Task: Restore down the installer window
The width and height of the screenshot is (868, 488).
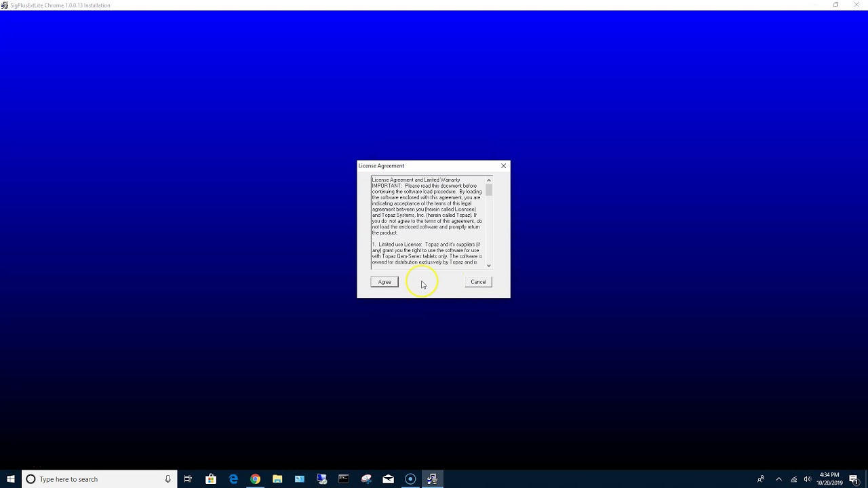Action: [835, 5]
